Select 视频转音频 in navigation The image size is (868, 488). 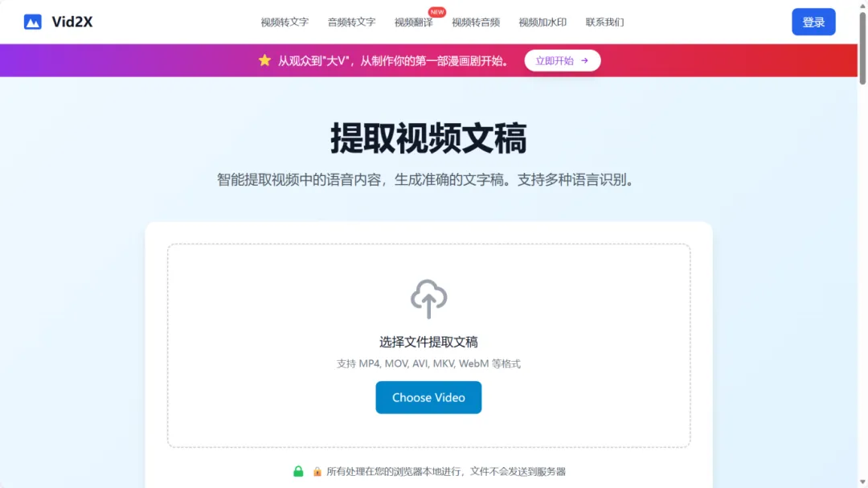click(x=476, y=23)
